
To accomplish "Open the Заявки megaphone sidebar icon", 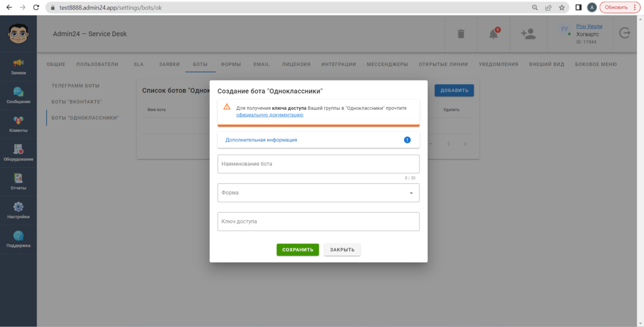I will pos(18,63).
